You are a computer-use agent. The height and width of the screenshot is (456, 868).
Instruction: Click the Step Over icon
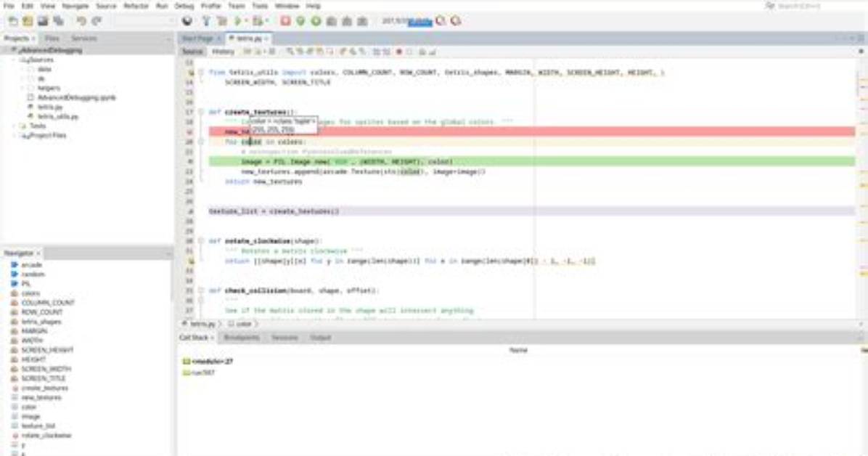point(331,21)
